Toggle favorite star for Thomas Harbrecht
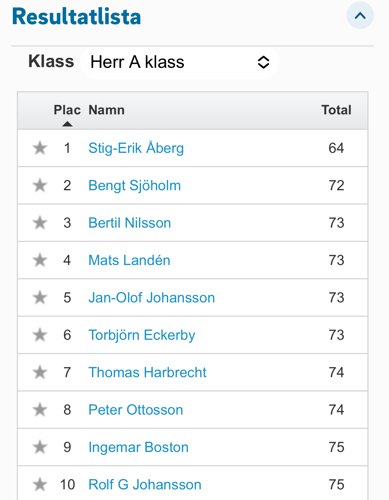The width and height of the screenshot is (389, 500). click(x=40, y=372)
